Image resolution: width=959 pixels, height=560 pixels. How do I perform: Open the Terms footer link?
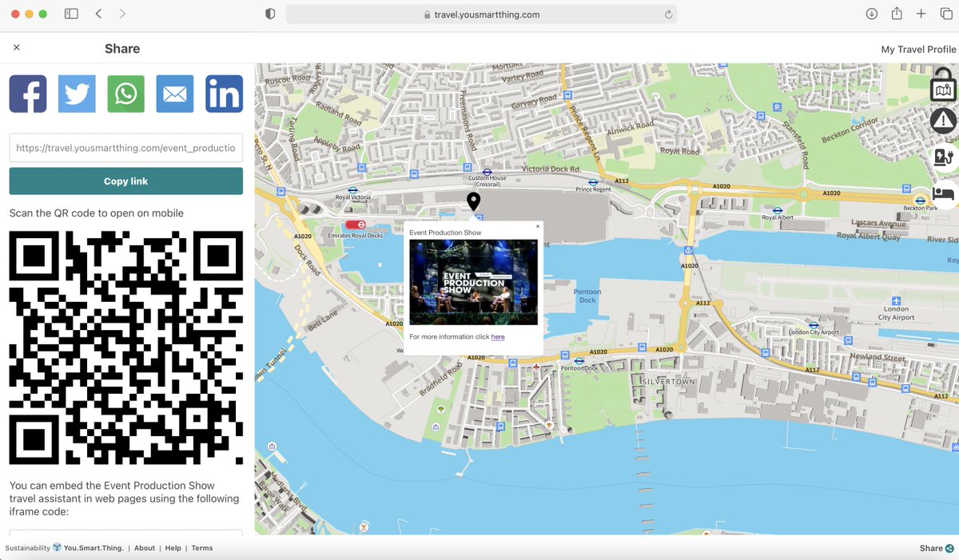click(202, 548)
